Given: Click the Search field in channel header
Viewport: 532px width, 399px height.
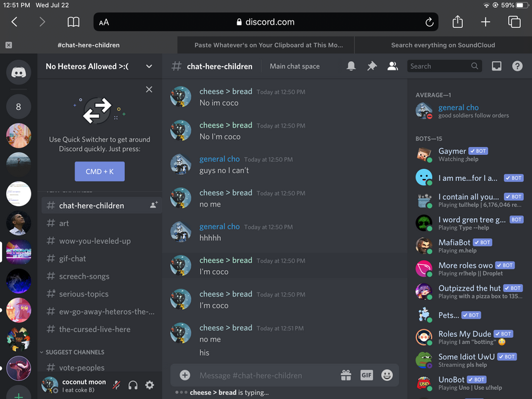Looking at the screenshot, I should pyautogui.click(x=439, y=66).
